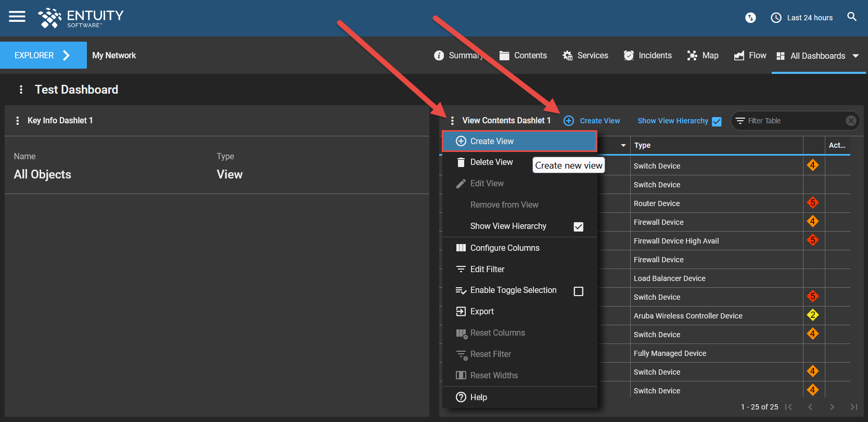Open the Test Dashboard overflow menu
This screenshot has height=422, width=868.
[21, 89]
